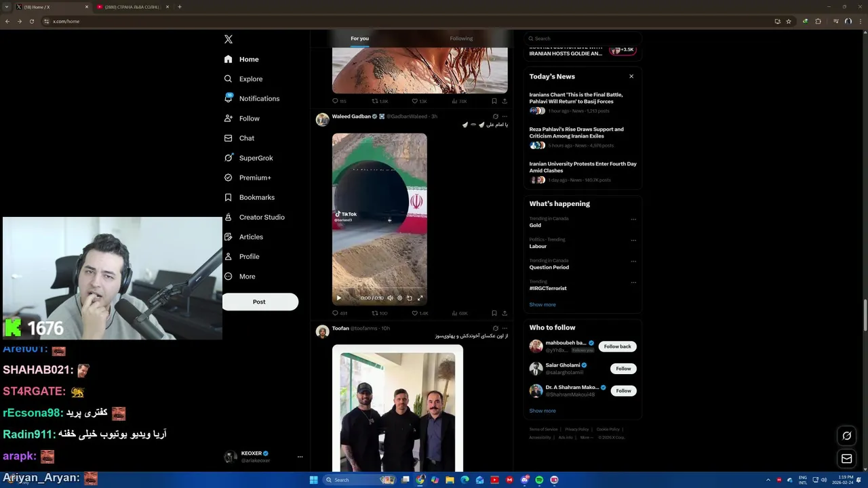Viewport: 868px width, 488px height.
Task: Show more under What's happening
Action: coord(542,304)
